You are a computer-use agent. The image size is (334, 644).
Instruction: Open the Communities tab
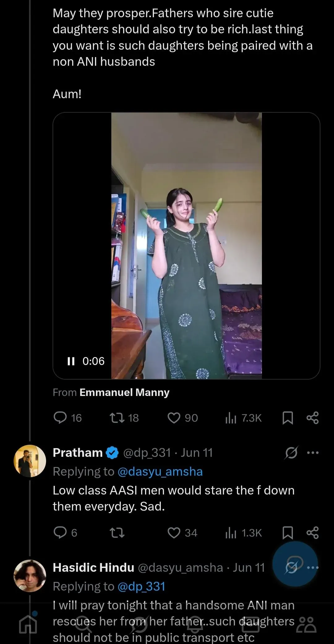click(306, 625)
